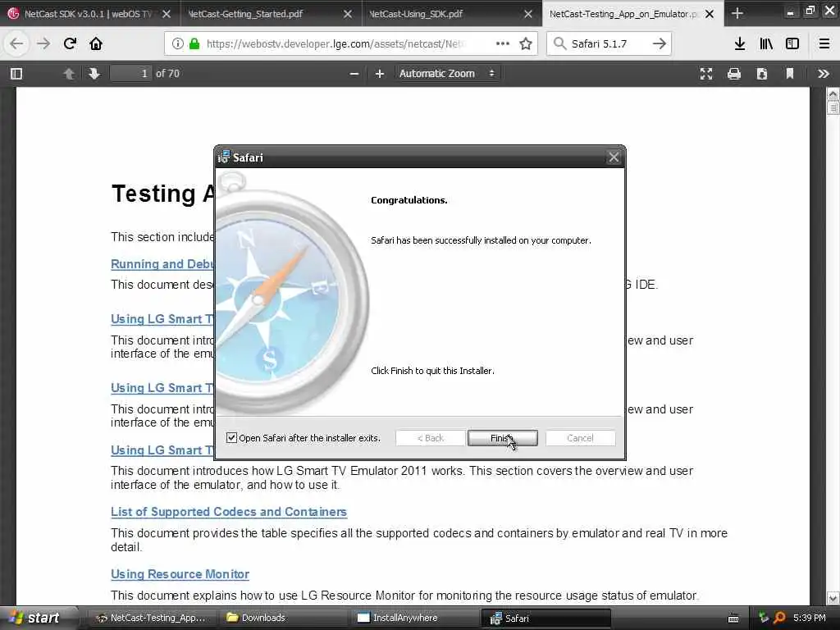This screenshot has height=630, width=840.
Task: Print the PDF document
Action: (734, 73)
